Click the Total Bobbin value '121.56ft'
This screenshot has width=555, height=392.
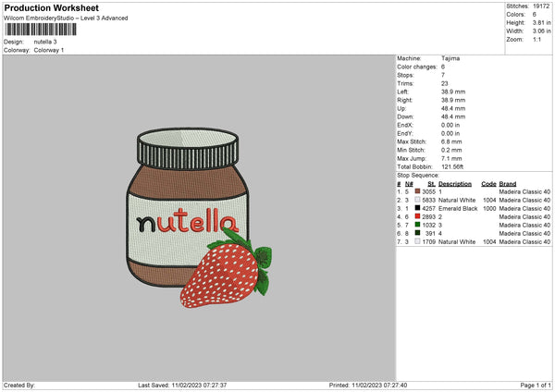(x=452, y=166)
